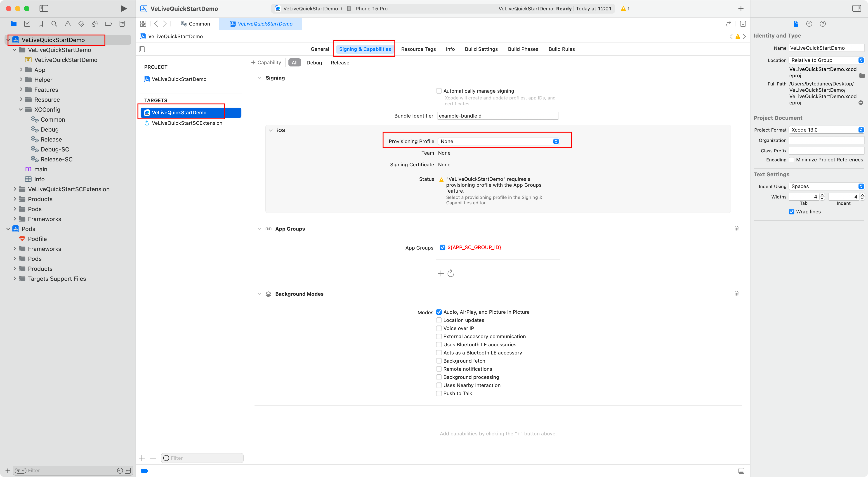Toggle the navigator sidebar icon
868x477 pixels.
point(44,8)
